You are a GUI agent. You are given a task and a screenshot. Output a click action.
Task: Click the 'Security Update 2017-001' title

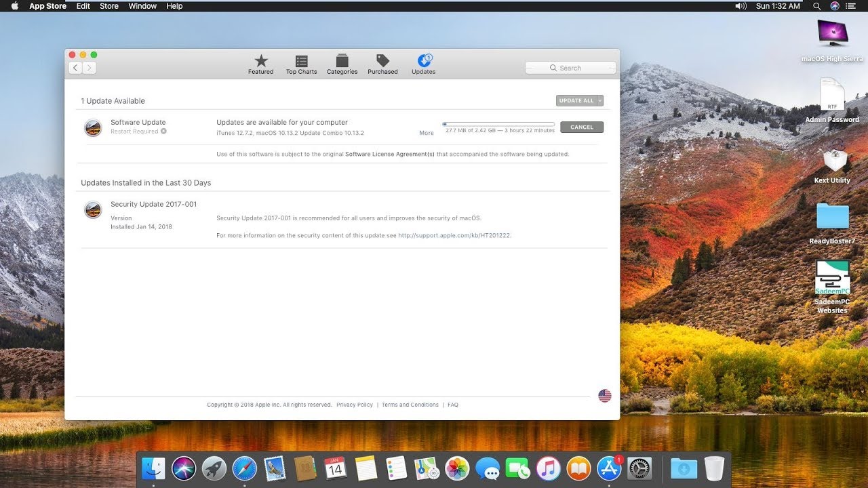[x=153, y=204]
